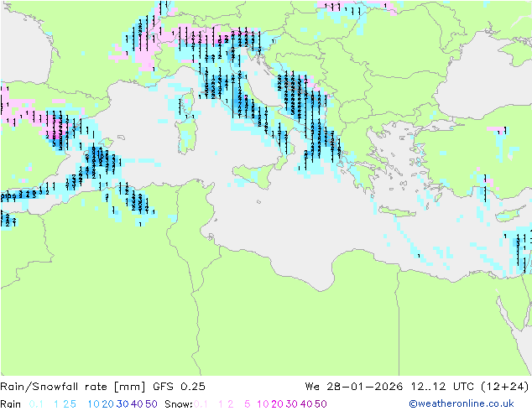Select the Snow legend value 0.1
532x411 pixels.
pos(201,404)
